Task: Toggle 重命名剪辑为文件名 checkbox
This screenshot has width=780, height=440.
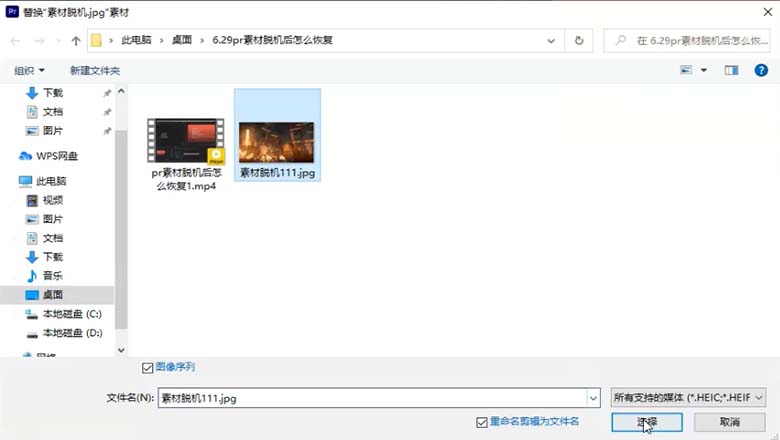Action: click(482, 423)
